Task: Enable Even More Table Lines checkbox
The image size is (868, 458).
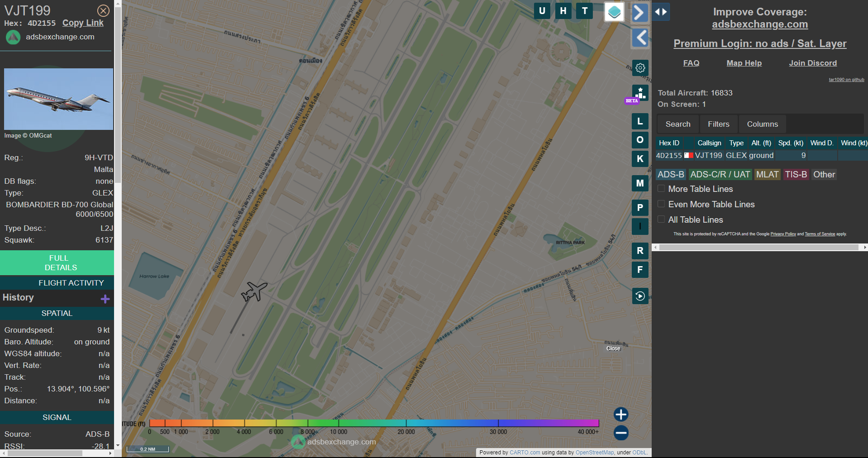Action: coord(661,204)
